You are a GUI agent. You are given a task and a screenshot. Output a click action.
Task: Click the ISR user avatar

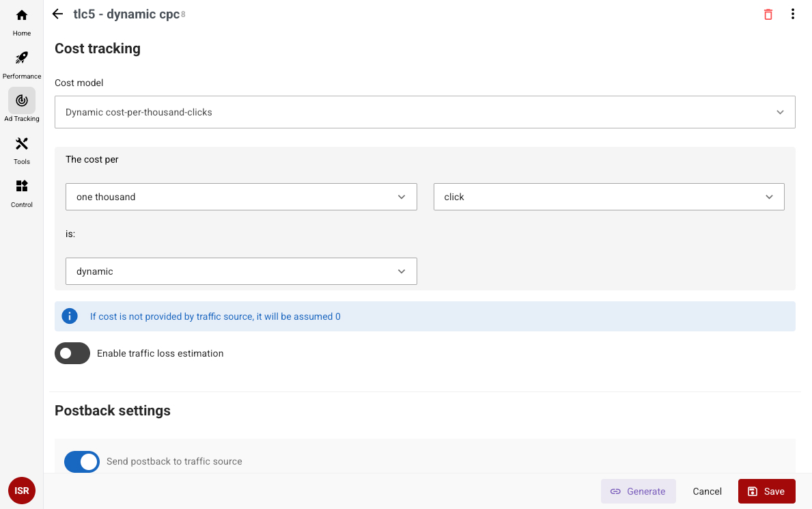click(22, 491)
